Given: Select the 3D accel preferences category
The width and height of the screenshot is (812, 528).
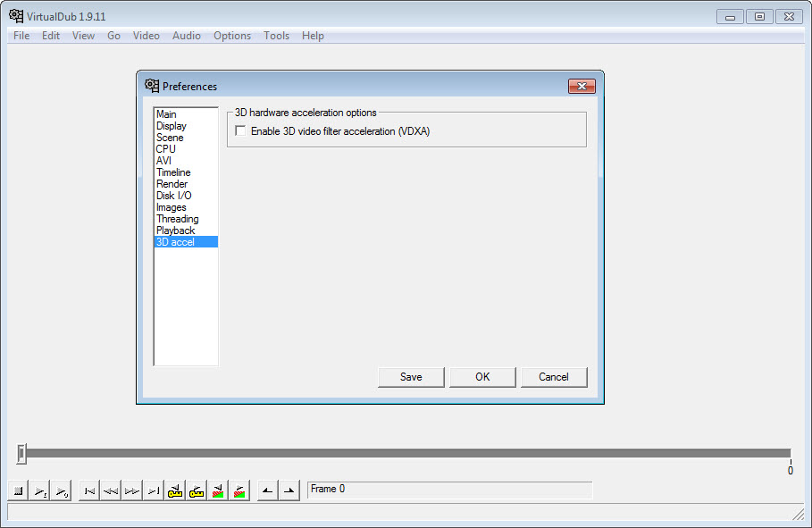Looking at the screenshot, I should 186,242.
